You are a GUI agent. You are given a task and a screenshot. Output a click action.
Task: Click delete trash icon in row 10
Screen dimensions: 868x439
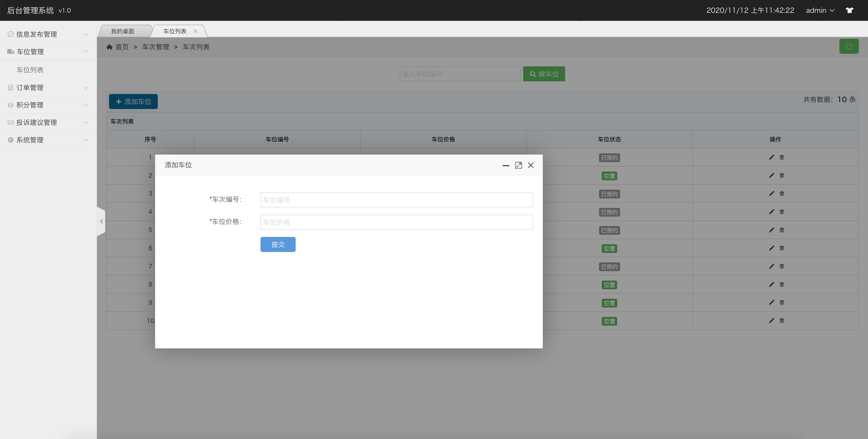pyautogui.click(x=782, y=321)
